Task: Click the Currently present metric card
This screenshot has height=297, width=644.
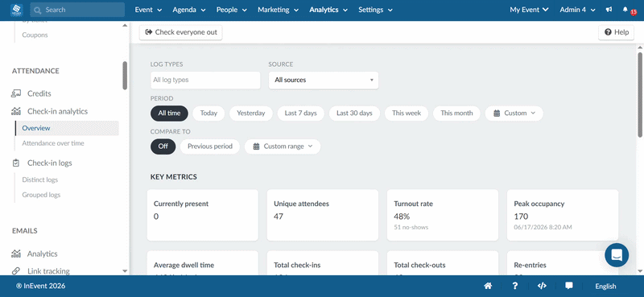Action: (x=203, y=215)
